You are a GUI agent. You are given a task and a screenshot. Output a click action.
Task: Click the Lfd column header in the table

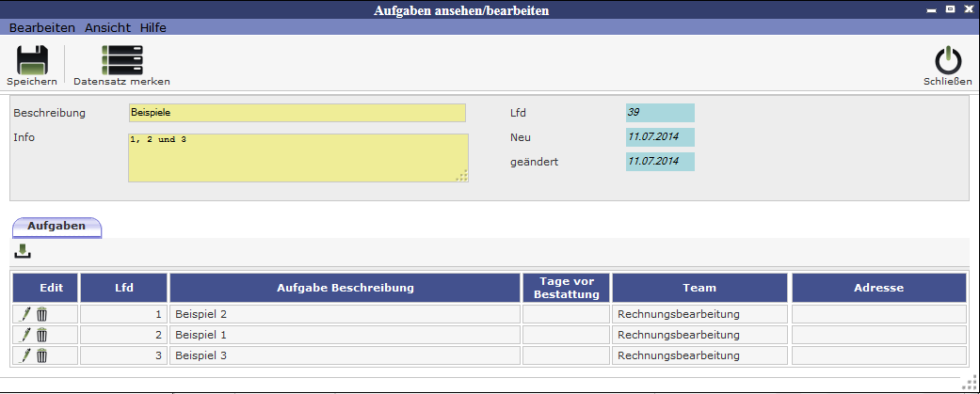click(123, 288)
